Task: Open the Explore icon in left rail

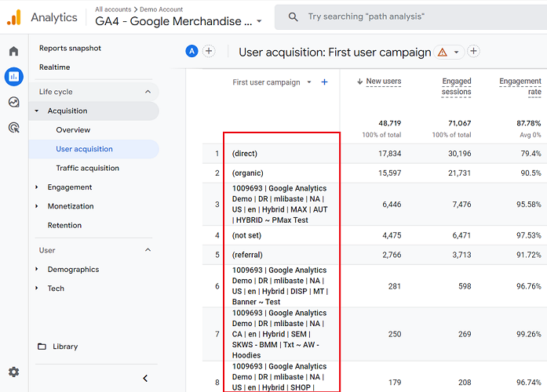Action: tap(13, 102)
